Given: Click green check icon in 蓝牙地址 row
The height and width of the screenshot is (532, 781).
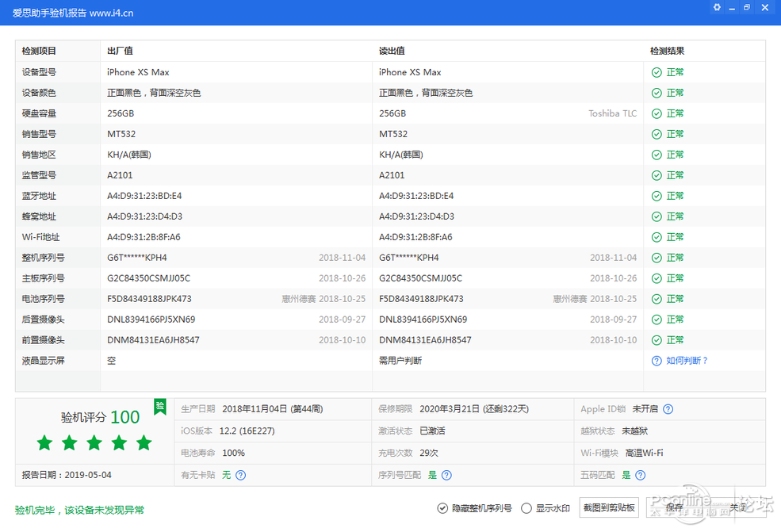Looking at the screenshot, I should (x=657, y=197).
